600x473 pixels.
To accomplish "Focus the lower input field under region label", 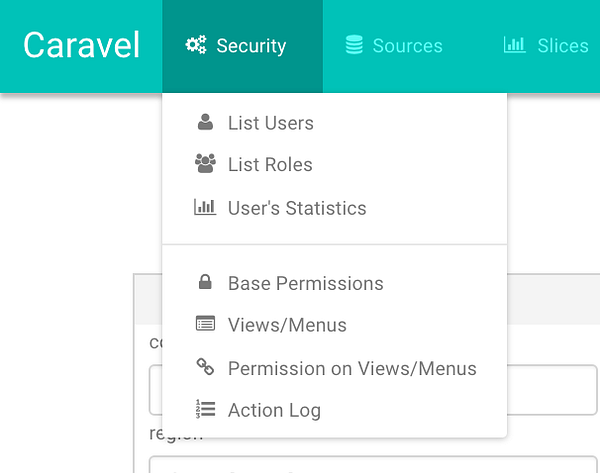I will [x=373, y=464].
